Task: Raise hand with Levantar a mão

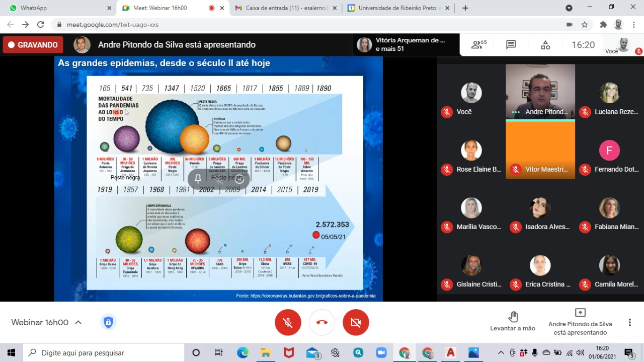Action: (513, 321)
